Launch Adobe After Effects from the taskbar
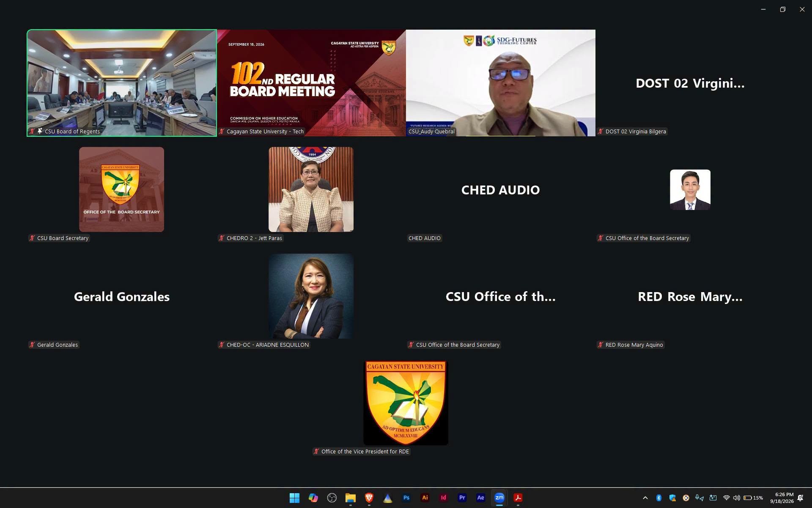812x508 pixels. tap(480, 498)
